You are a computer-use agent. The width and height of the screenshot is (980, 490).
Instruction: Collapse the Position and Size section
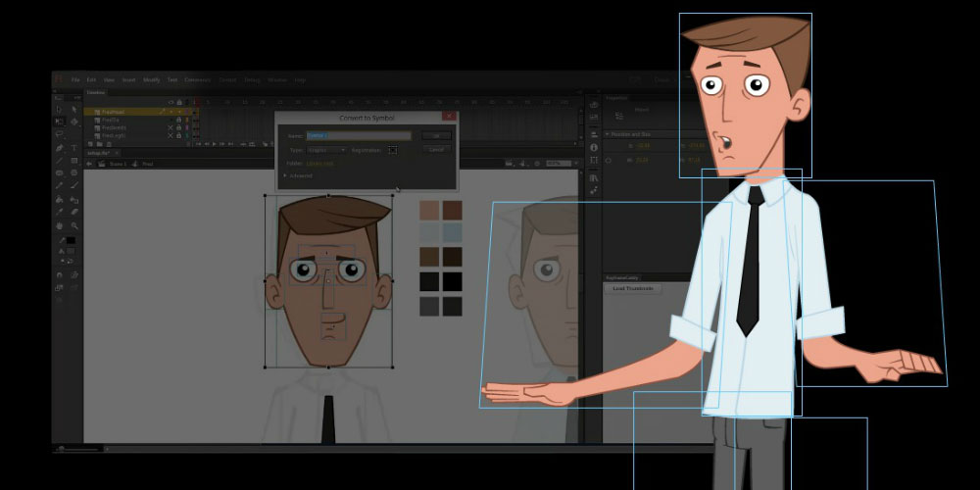click(608, 133)
